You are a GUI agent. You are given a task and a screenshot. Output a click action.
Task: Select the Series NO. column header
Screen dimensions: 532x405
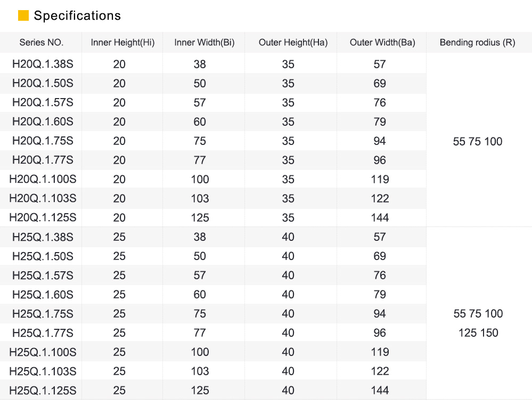tap(42, 43)
